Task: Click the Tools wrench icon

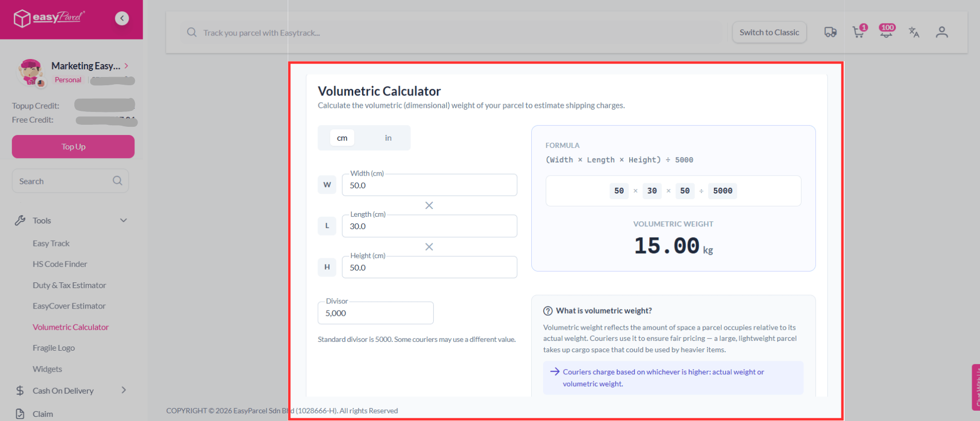Action: click(x=20, y=220)
